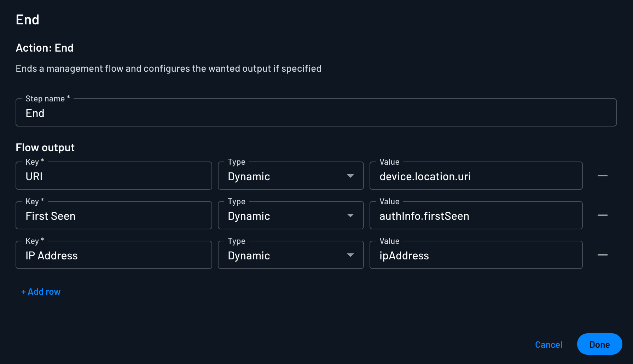Remove the IP Address flow output row
The width and height of the screenshot is (633, 364).
tap(603, 255)
